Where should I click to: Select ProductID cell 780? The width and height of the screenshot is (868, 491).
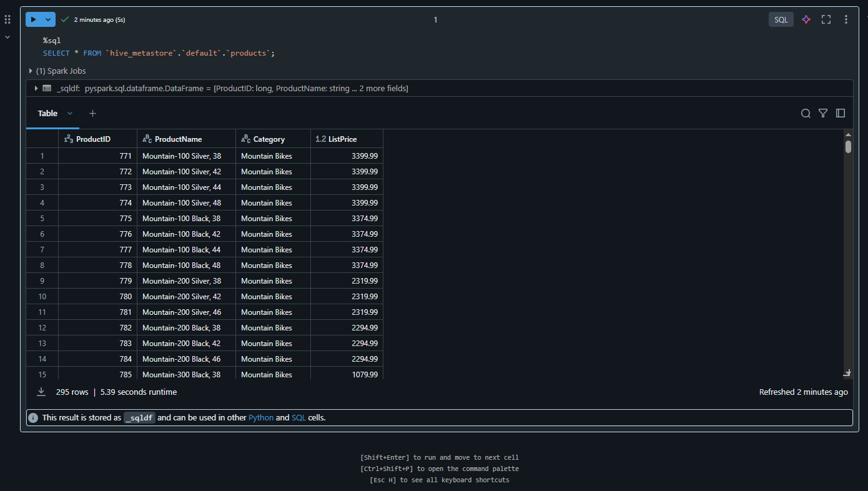coord(97,296)
